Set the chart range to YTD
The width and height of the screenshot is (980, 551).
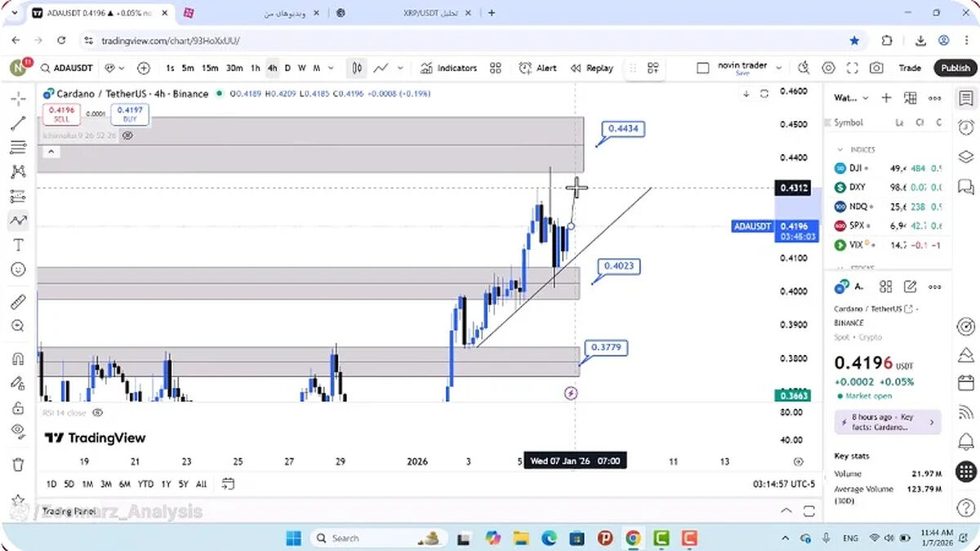145,484
